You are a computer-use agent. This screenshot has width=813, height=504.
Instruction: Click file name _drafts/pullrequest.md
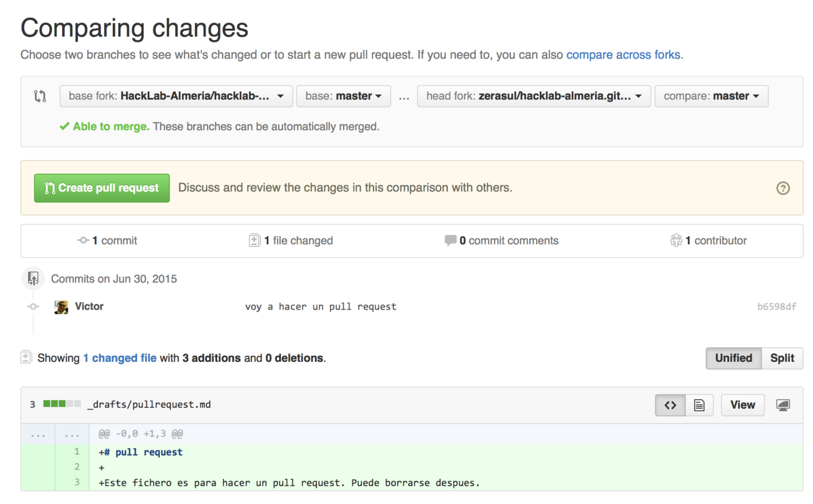[x=149, y=404]
